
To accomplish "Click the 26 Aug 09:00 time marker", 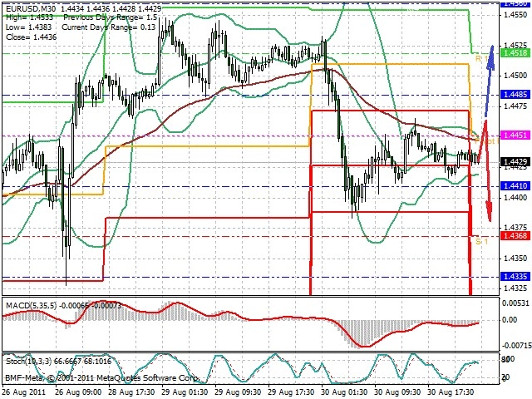I will pyautogui.click(x=78, y=392).
